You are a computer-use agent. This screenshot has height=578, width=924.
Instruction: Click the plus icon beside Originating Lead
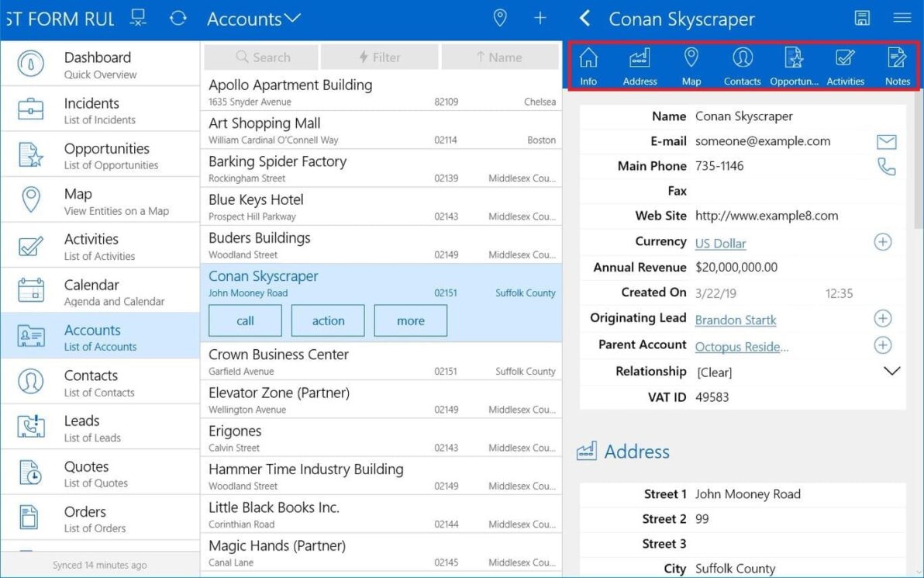tap(883, 318)
